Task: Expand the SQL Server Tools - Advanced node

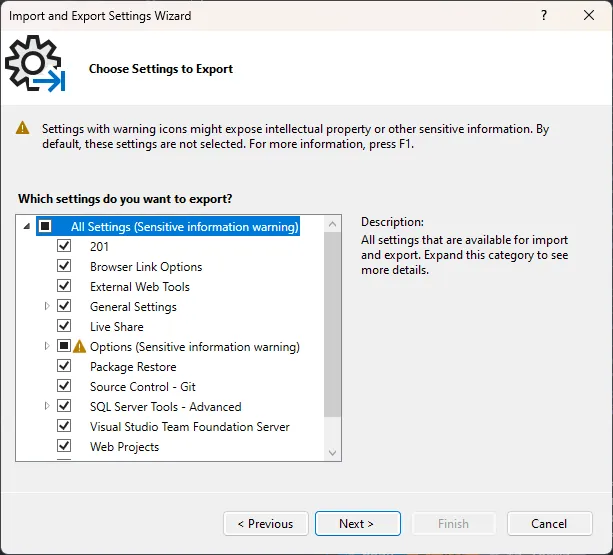Action: (47, 406)
